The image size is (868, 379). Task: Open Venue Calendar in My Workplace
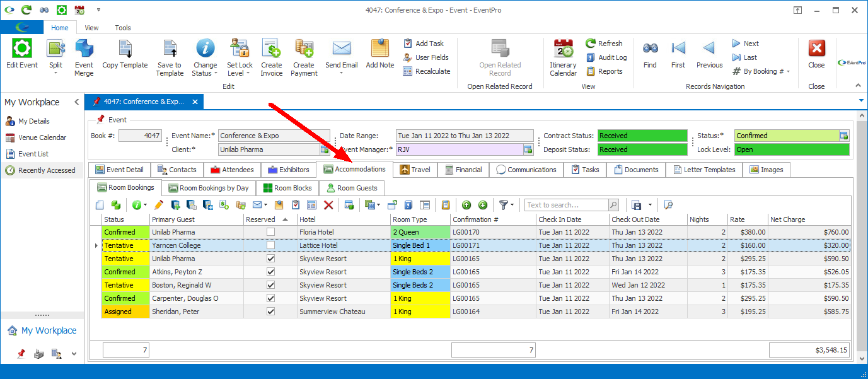pyautogui.click(x=36, y=137)
